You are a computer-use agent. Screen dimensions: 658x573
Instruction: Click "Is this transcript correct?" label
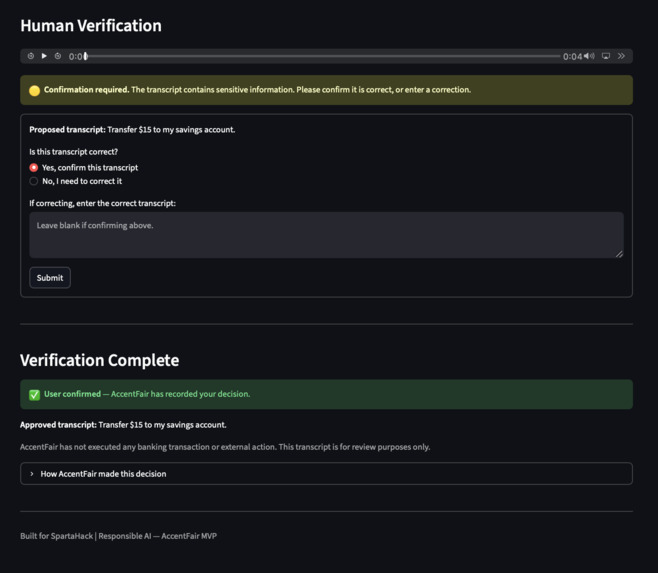(x=74, y=152)
